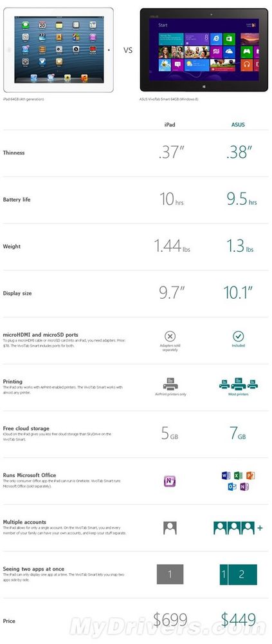Click the Outlook icon in ASUS column
The width and height of the screenshot is (272, 644).
(232, 487)
